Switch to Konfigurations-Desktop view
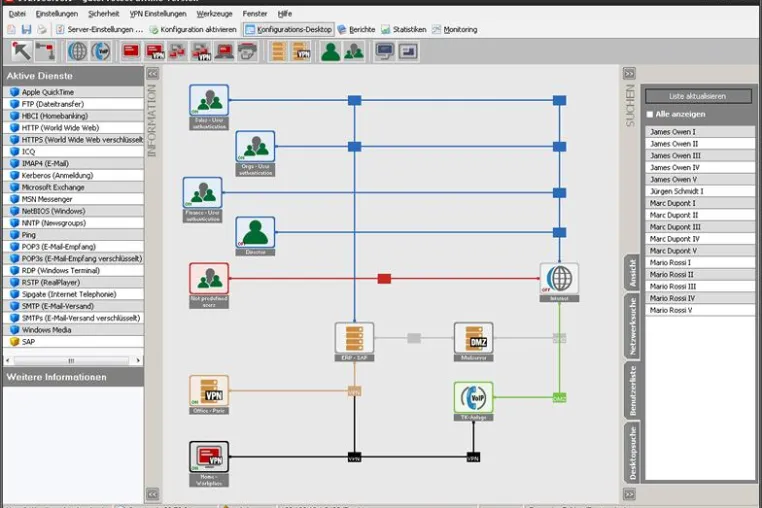Image resolution: width=762 pixels, height=508 pixels. tap(289, 30)
